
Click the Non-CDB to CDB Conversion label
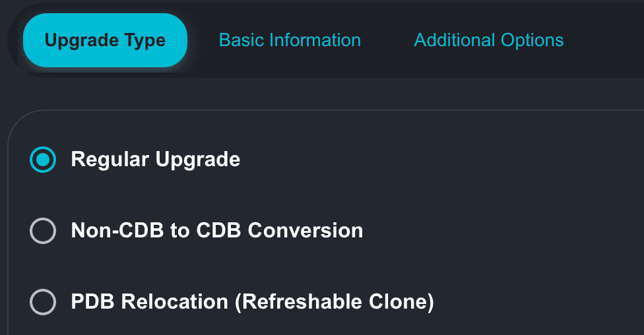(x=216, y=231)
